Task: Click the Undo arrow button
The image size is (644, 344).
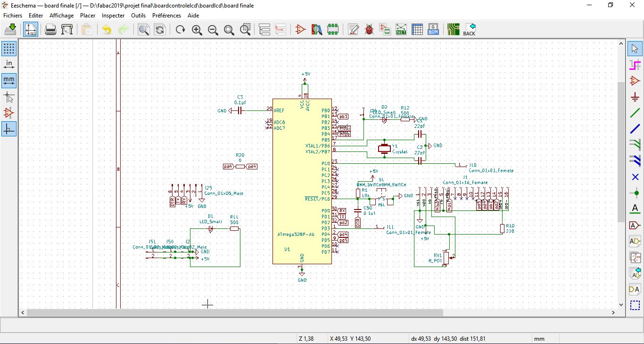Action: tap(107, 30)
